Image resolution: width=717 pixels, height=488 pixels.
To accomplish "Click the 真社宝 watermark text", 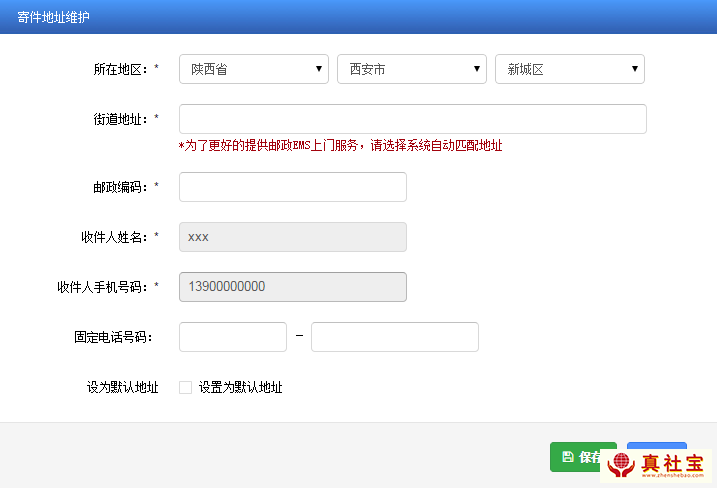I will coord(672,463).
